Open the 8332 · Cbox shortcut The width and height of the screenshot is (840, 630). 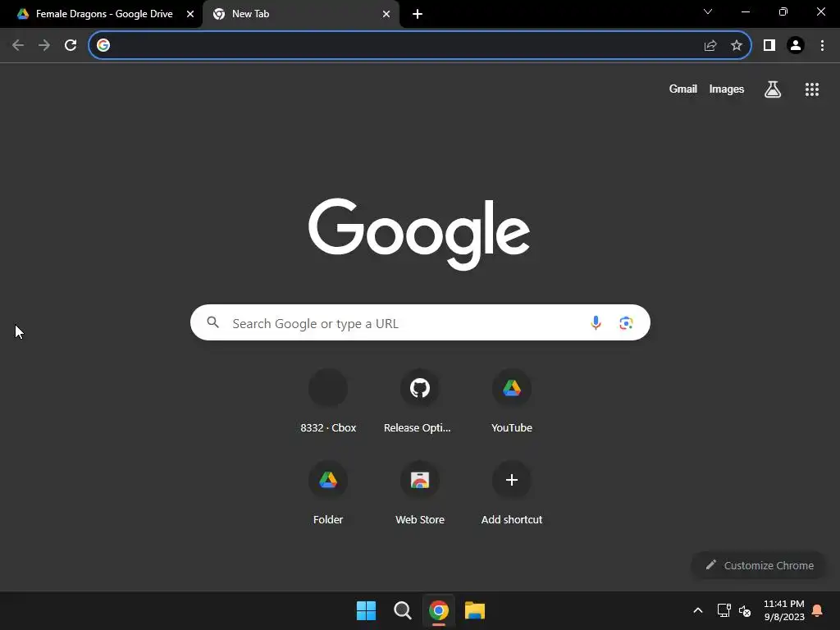pyautogui.click(x=328, y=402)
